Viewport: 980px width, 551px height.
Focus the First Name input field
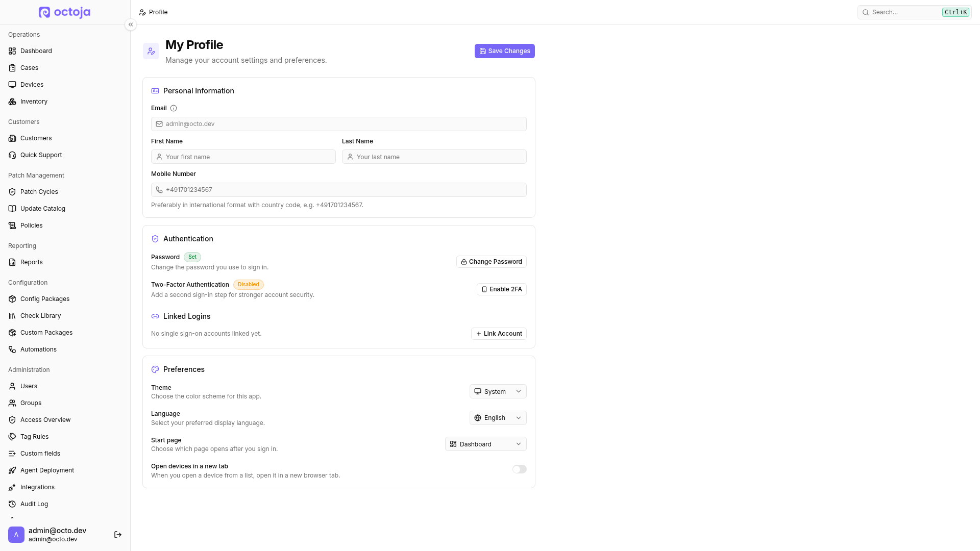point(243,157)
